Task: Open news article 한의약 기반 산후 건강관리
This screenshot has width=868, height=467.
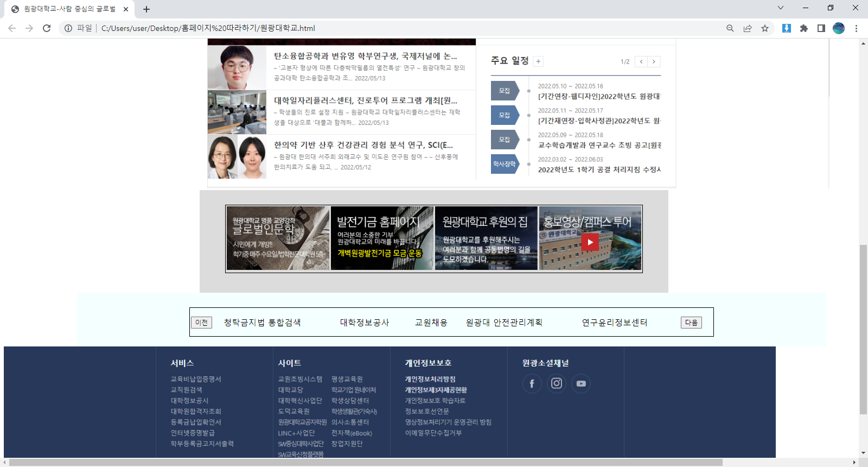Action: (x=363, y=145)
